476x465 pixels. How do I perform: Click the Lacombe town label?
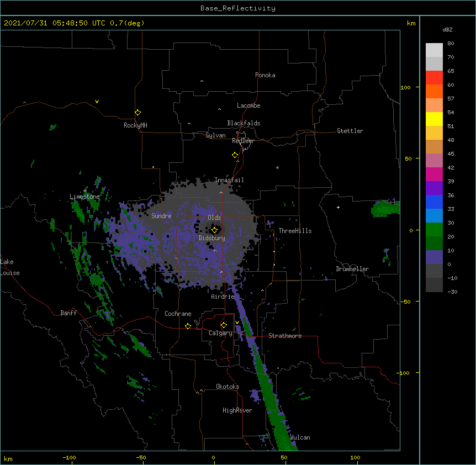pos(248,105)
